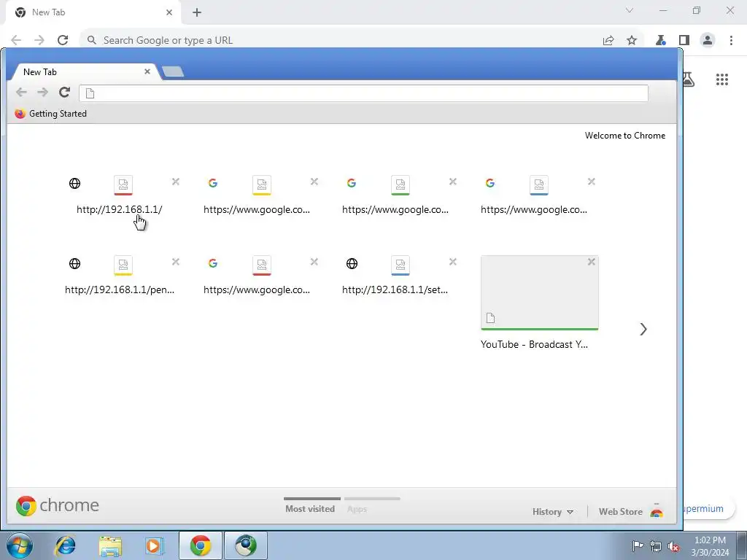Open the side panel in outer browser
The width and height of the screenshot is (747, 560).
click(684, 41)
